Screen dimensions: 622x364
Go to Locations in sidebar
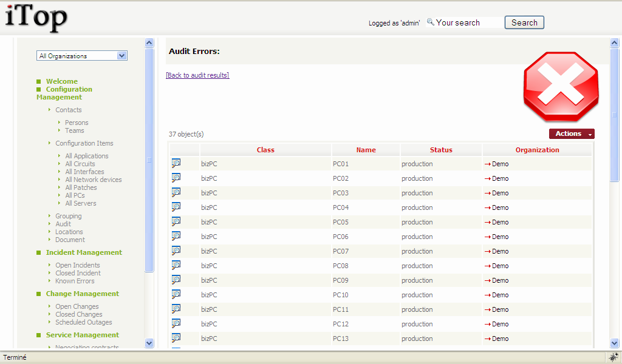point(69,232)
